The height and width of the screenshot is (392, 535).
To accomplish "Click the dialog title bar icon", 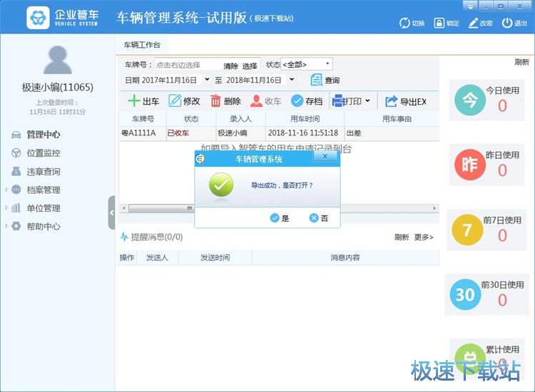I will [x=200, y=158].
